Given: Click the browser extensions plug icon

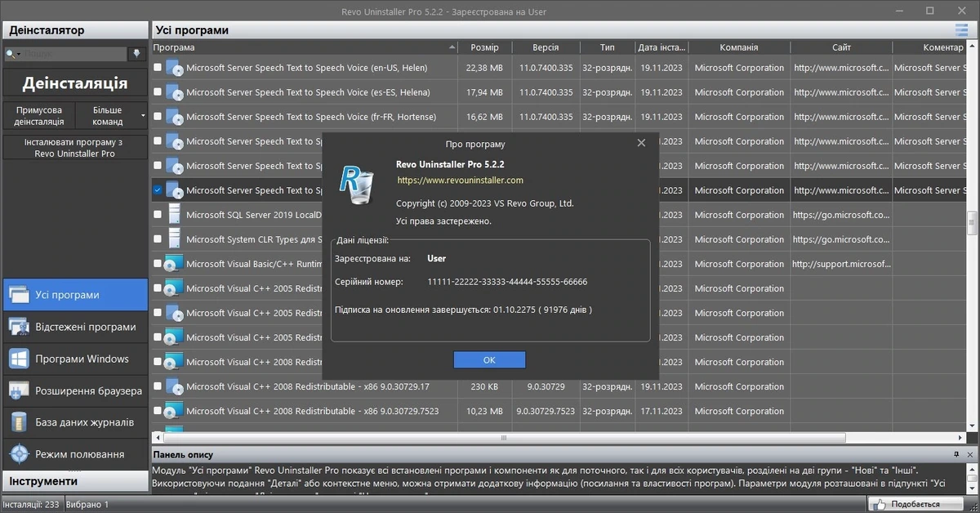Looking at the screenshot, I should click(x=19, y=390).
